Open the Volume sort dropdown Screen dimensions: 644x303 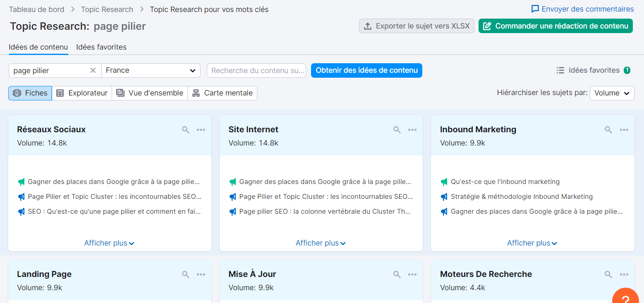612,93
